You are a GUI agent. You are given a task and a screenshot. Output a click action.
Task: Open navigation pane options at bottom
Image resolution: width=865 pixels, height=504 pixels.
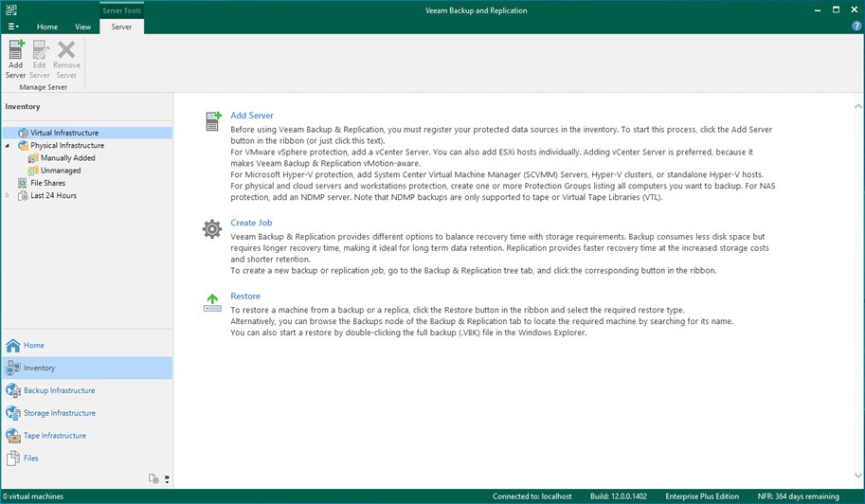pos(167,479)
